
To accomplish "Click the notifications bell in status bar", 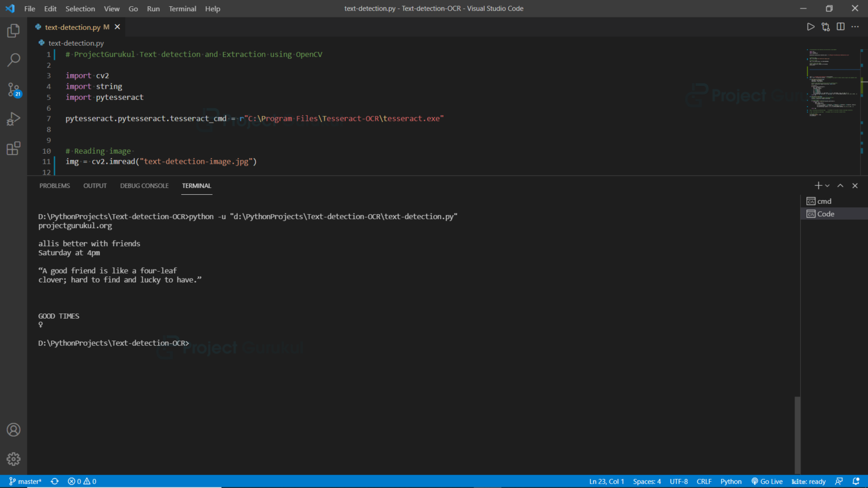I will pos(855,481).
